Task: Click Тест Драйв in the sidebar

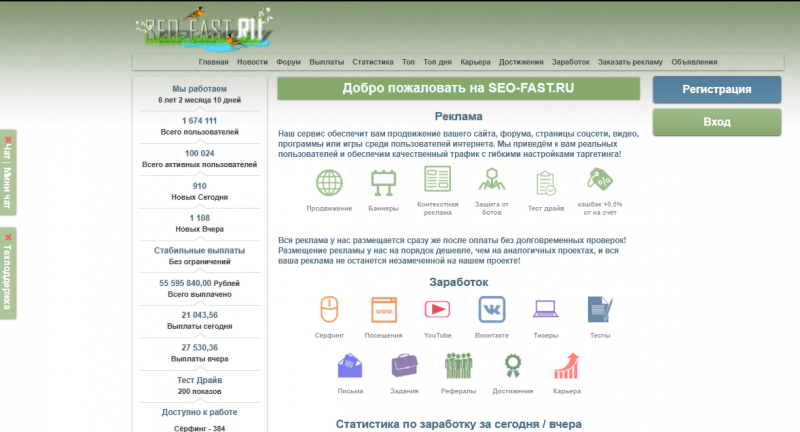Action: pos(199,380)
